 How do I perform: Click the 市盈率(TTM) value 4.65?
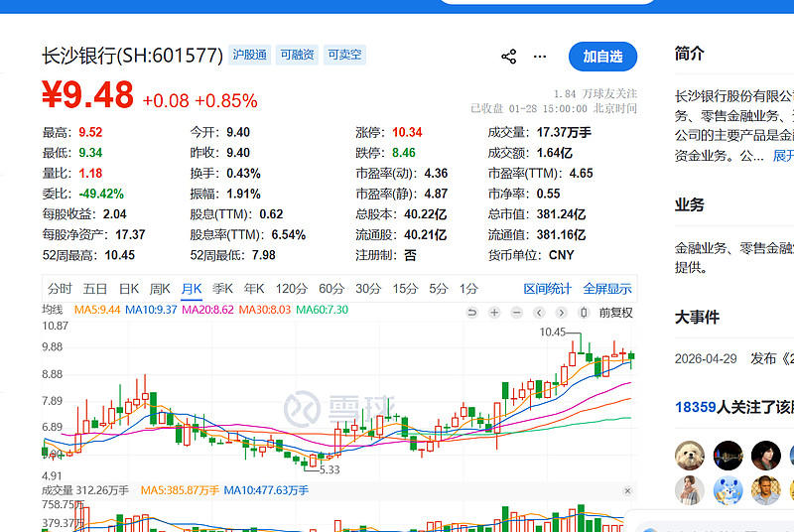click(581, 173)
